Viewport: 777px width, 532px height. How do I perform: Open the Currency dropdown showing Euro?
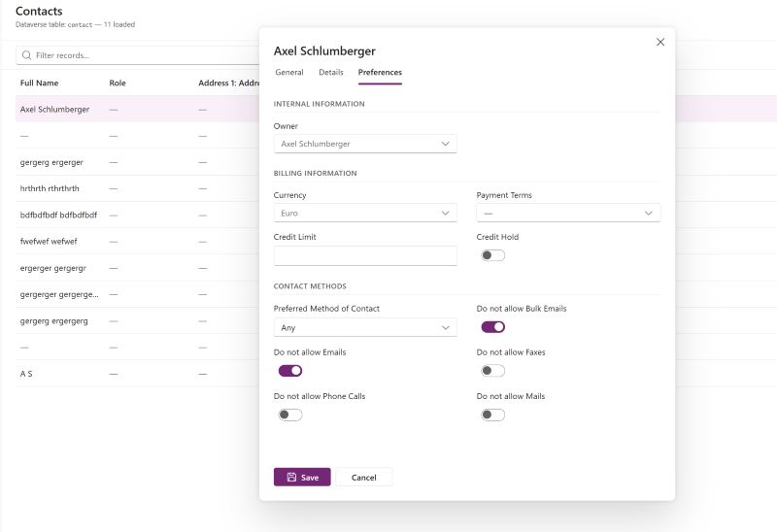[365, 213]
